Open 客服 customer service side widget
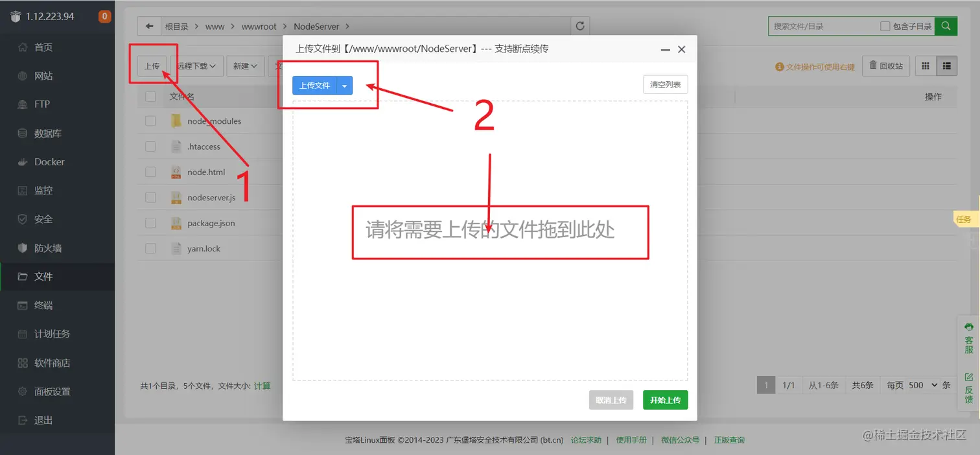Screen dimensions: 980x455 (969, 338)
